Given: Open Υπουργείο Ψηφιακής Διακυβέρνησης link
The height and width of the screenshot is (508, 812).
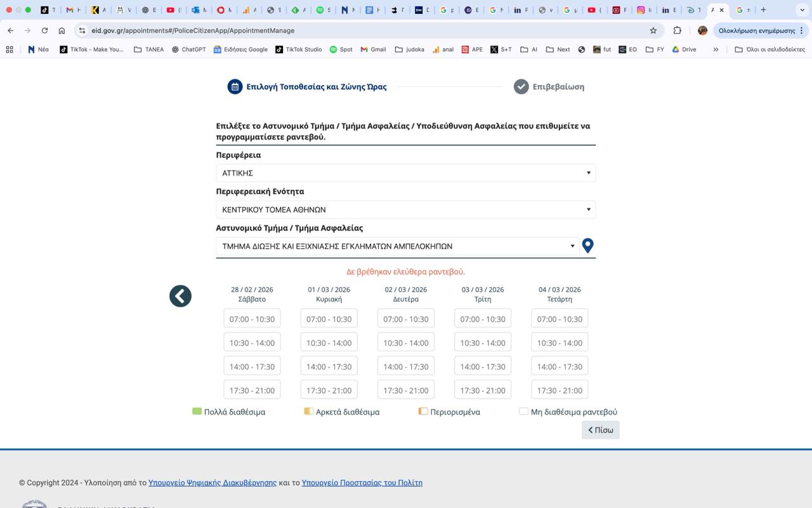Looking at the screenshot, I should pos(213,483).
